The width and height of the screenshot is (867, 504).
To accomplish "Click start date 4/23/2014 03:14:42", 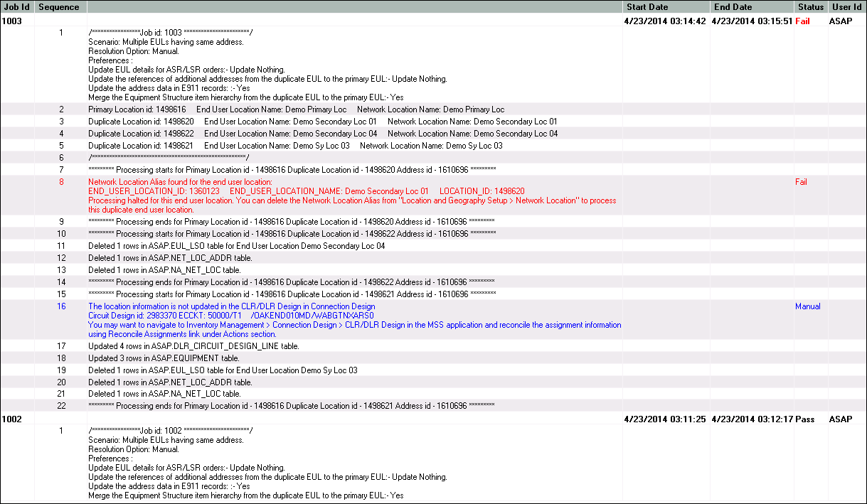I will [665, 21].
